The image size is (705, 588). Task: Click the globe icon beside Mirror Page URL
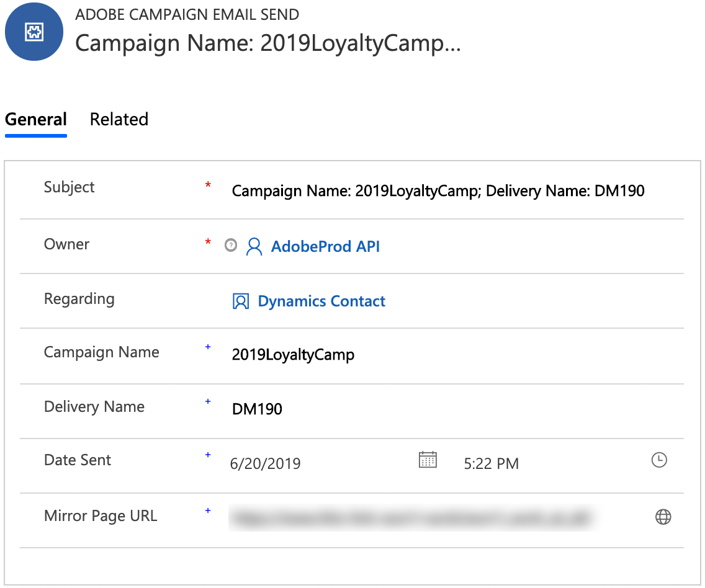663,517
